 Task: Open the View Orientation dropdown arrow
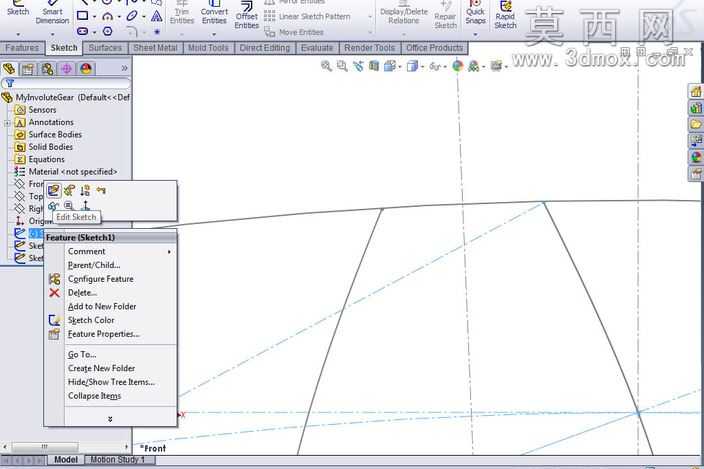[400, 67]
